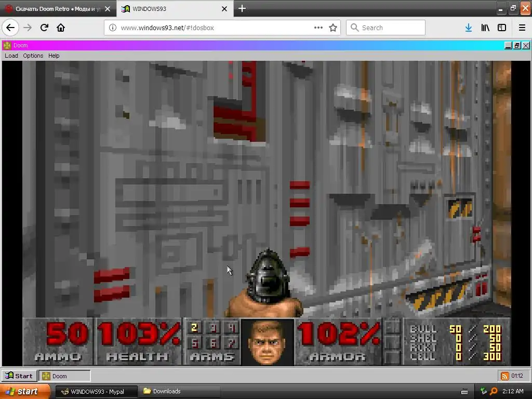Maximize the Doom window inside Windows93

(517, 45)
